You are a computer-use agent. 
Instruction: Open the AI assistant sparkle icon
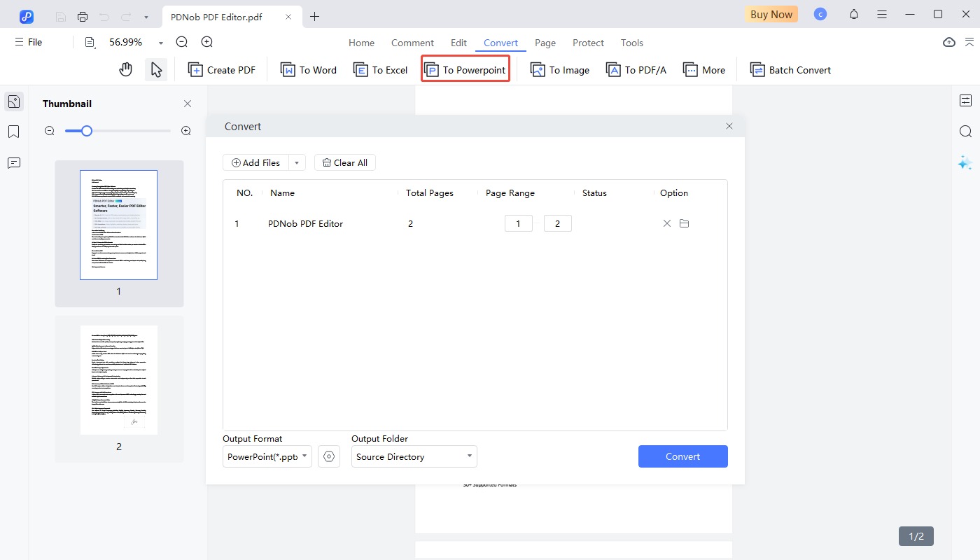click(x=965, y=162)
